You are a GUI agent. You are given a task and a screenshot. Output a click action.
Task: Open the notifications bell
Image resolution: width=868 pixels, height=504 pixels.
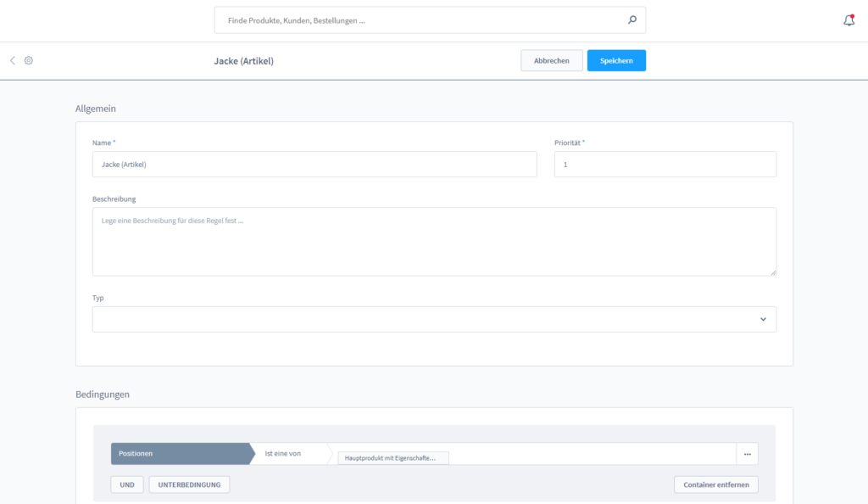849,20
